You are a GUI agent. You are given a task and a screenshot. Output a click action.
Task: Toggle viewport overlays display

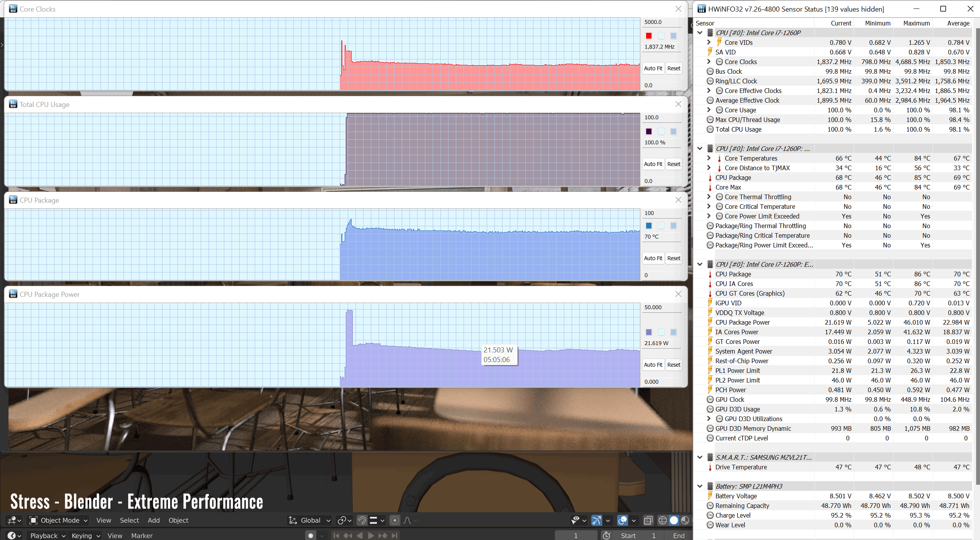coord(622,520)
